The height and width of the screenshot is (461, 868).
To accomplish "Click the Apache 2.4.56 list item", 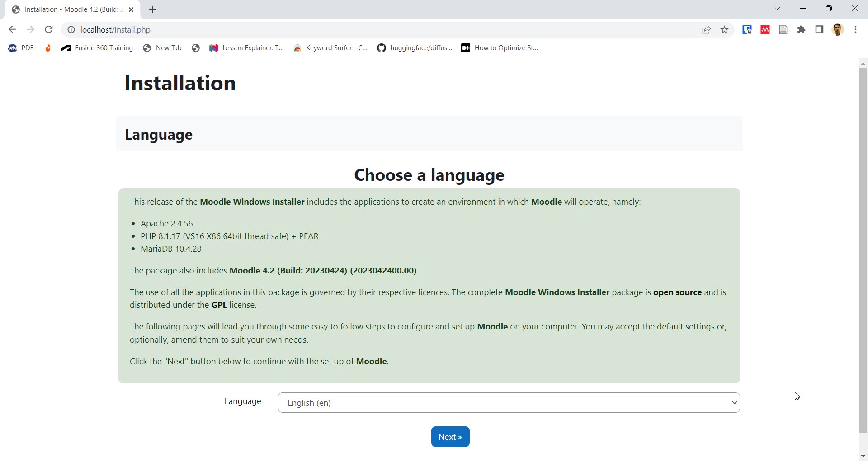I will 167,223.
